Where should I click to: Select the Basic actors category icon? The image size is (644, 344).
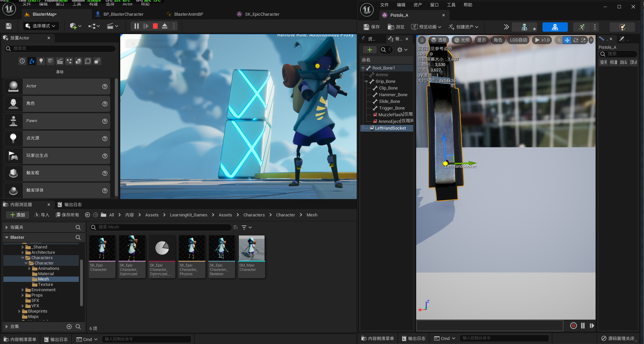point(32,61)
